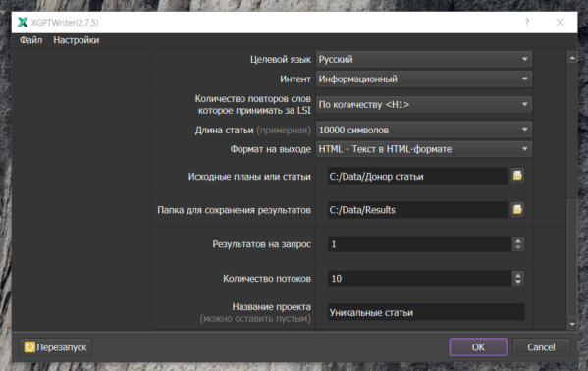Click the Cancel button
This screenshot has width=588, height=371.
[x=541, y=347]
